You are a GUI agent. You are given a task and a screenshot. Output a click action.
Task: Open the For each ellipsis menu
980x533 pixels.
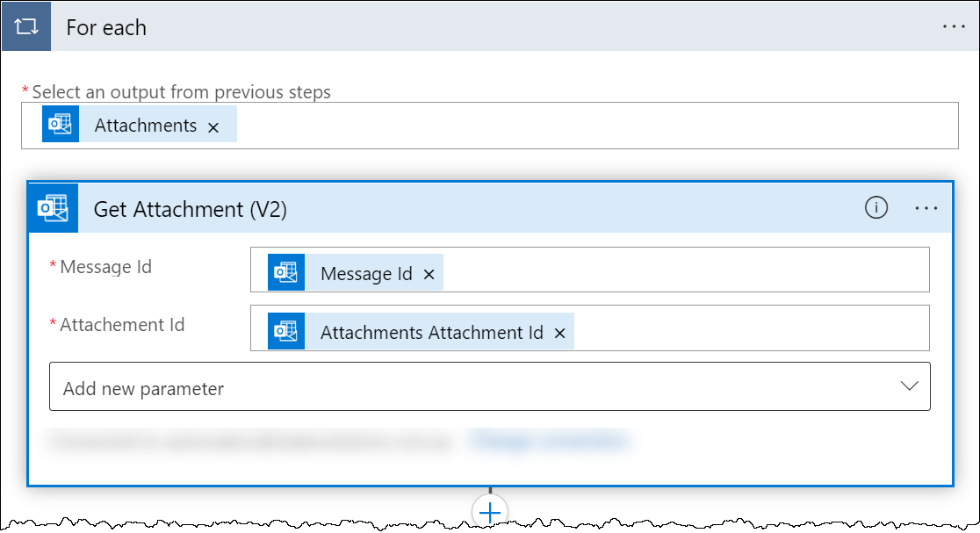[x=954, y=26]
